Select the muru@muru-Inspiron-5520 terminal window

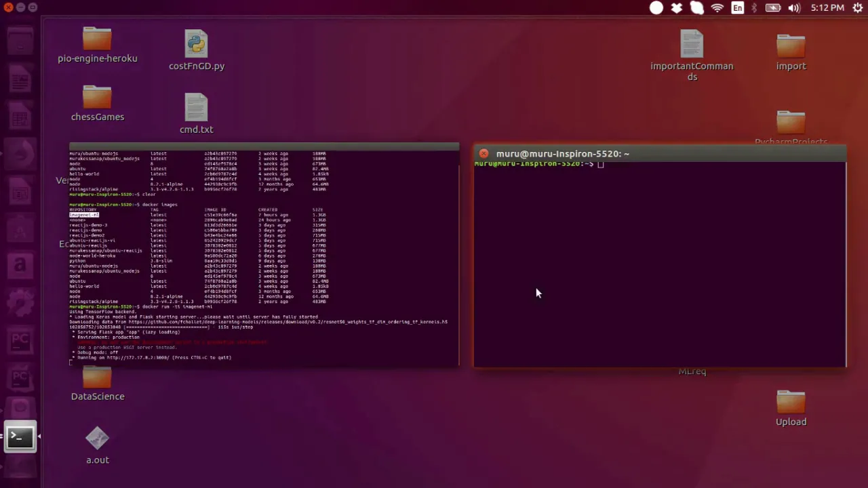pos(660,257)
